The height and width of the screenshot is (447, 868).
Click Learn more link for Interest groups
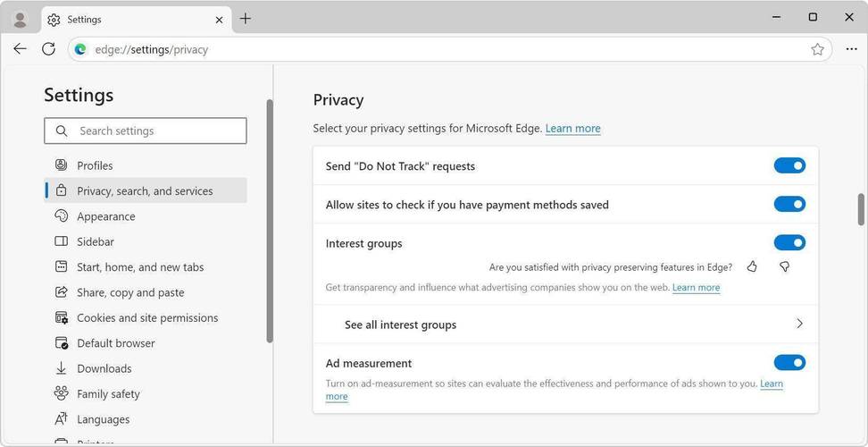(x=696, y=288)
